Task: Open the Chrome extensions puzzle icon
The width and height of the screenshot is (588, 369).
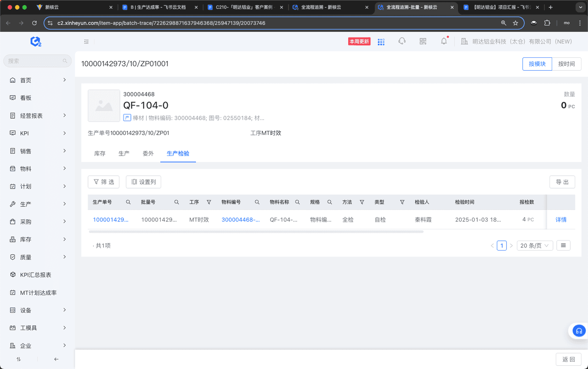Action: point(547,23)
